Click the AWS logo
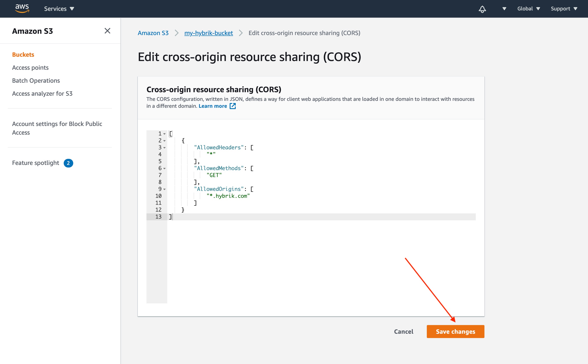 pyautogui.click(x=22, y=8)
